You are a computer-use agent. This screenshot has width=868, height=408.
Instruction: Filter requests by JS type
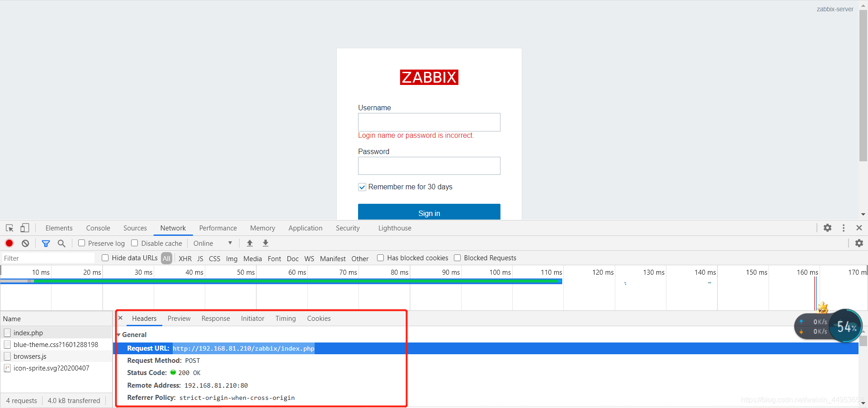click(x=200, y=258)
